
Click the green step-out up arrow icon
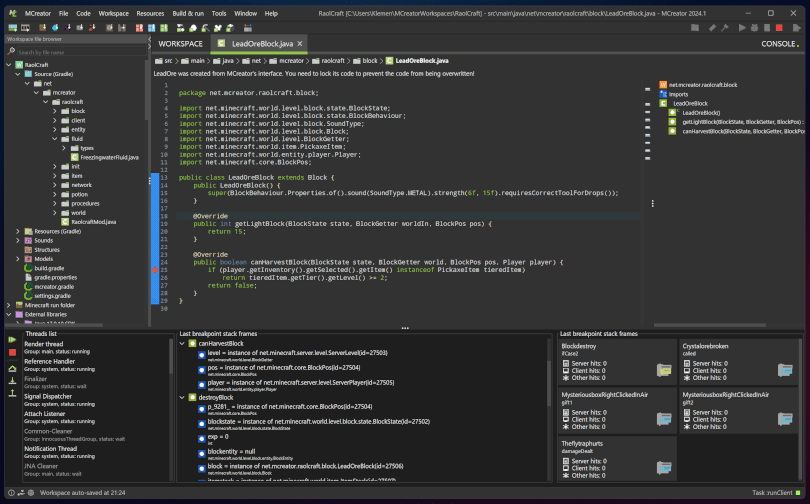(x=12, y=393)
